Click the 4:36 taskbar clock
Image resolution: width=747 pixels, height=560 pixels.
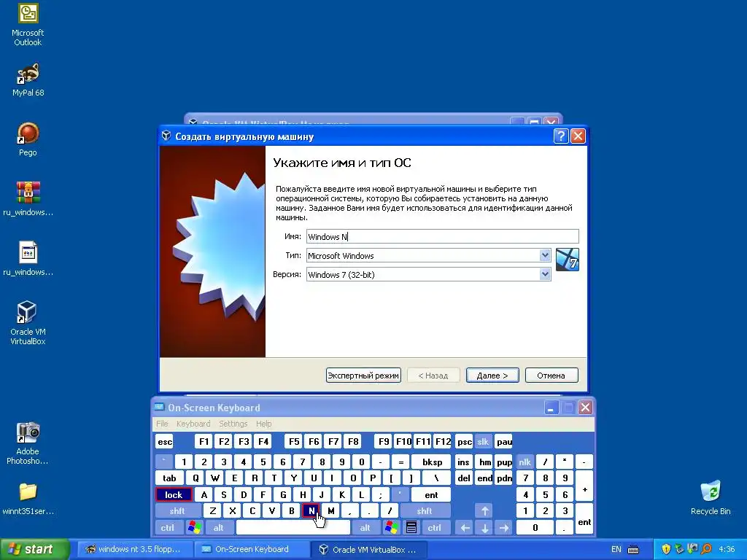coord(726,549)
